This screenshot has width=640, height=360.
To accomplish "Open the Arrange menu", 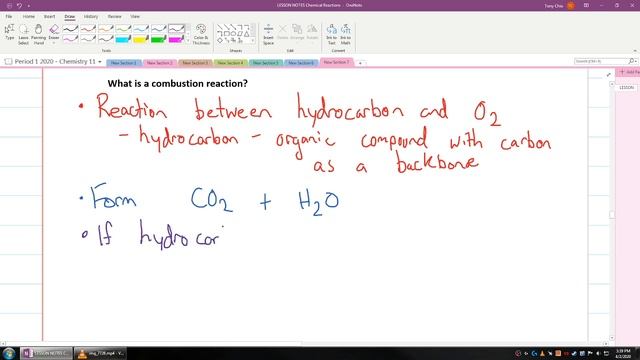I will pyautogui.click(x=297, y=32).
